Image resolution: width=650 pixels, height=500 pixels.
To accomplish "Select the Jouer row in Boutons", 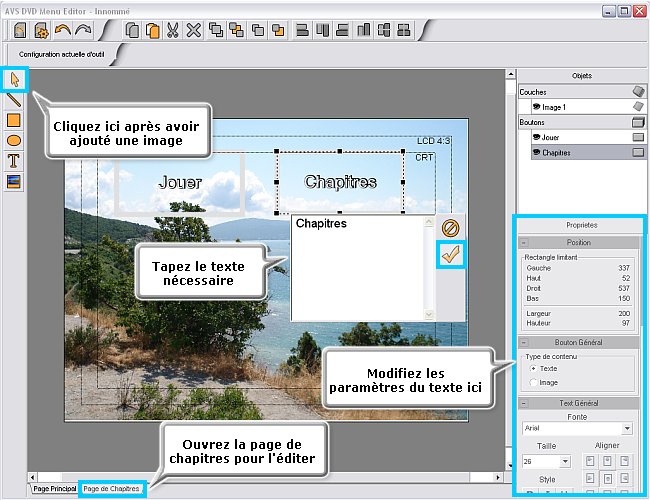I will 588,137.
